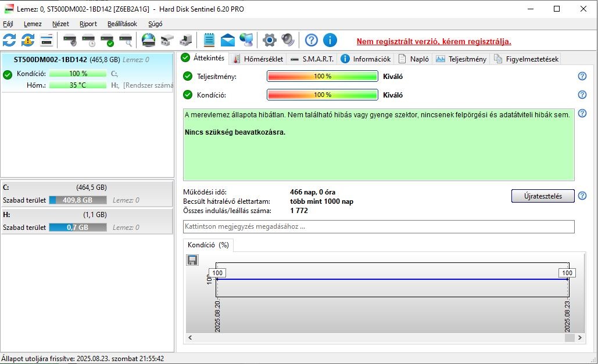The height and width of the screenshot is (364, 598).
Task: Click the graph scrollbar right arrow
Action: coord(580,338)
